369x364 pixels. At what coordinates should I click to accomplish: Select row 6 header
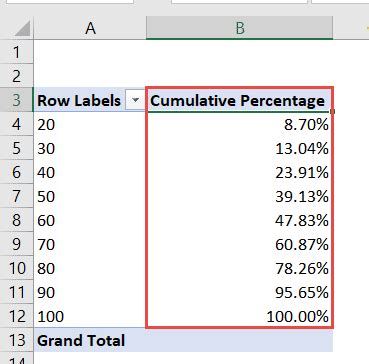pyautogui.click(x=17, y=172)
